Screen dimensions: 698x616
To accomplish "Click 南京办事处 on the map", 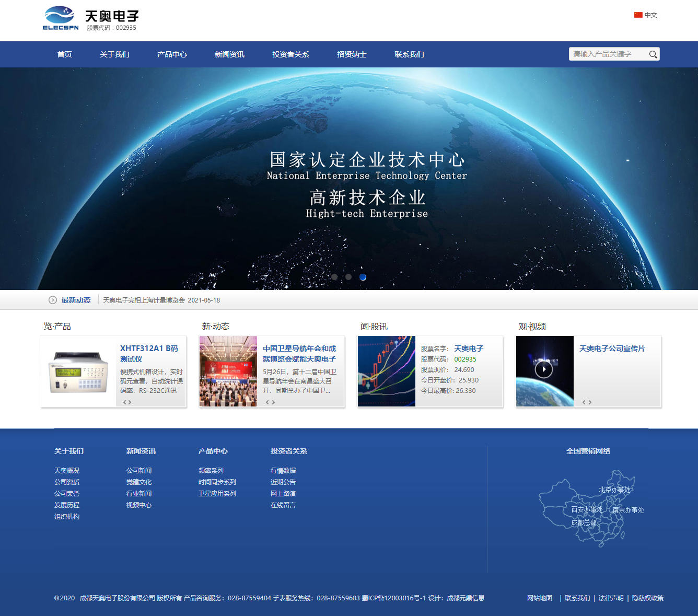I will (629, 510).
